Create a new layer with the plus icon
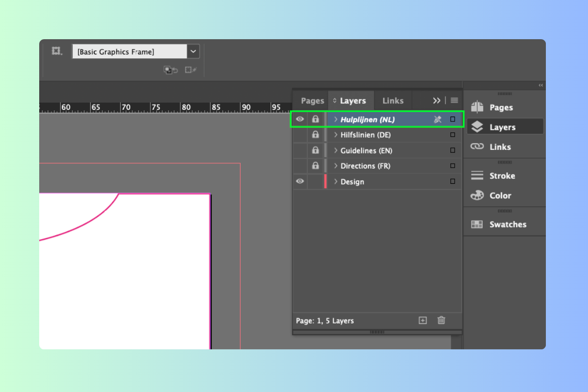The image size is (588, 392). point(423,320)
